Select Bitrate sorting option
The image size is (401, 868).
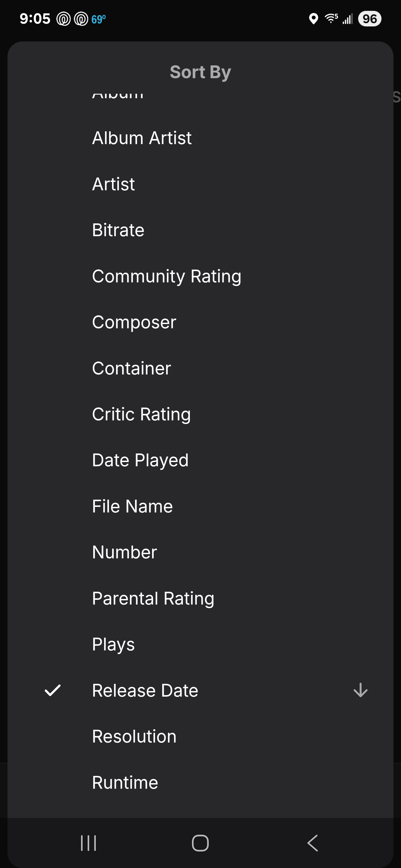118,230
